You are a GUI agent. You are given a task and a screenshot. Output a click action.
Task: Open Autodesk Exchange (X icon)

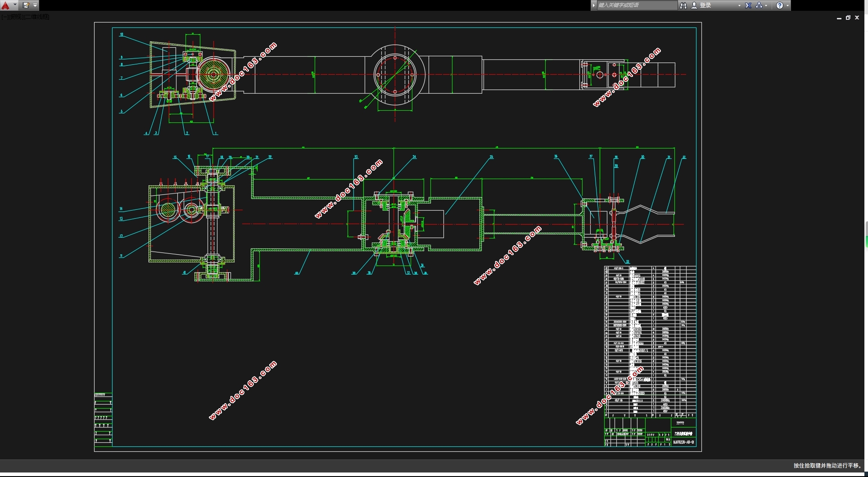(748, 5)
